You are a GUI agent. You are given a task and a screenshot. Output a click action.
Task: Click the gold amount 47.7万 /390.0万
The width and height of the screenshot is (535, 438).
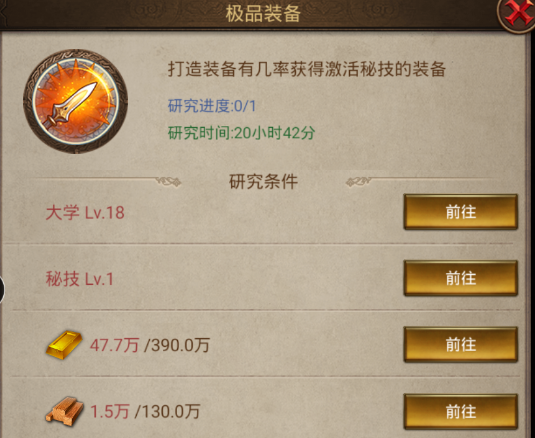click(149, 345)
